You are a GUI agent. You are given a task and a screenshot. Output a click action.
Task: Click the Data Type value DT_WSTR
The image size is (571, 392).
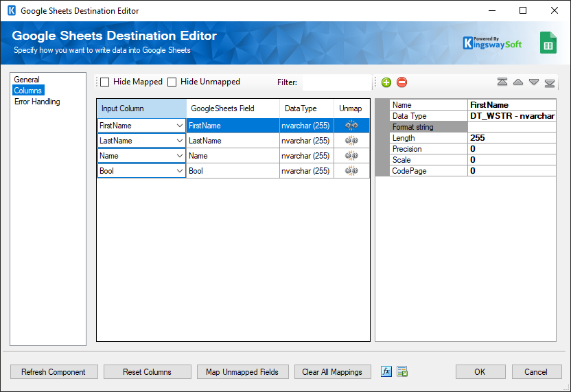pos(512,116)
